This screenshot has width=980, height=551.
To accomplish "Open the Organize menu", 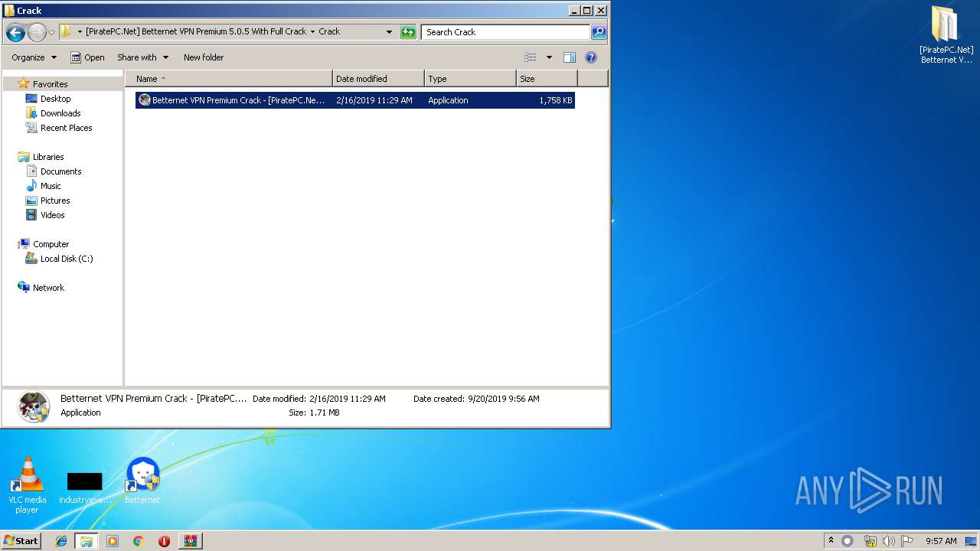I will pyautogui.click(x=34, y=57).
